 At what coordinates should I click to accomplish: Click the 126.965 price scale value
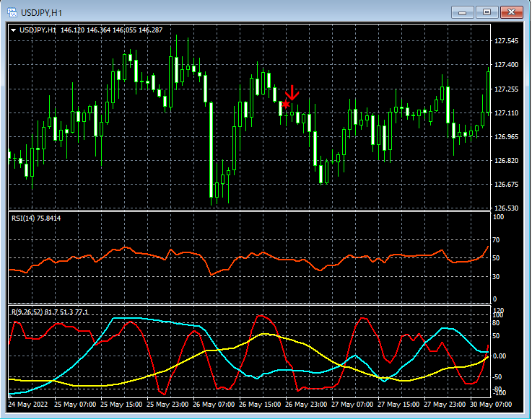(x=506, y=137)
